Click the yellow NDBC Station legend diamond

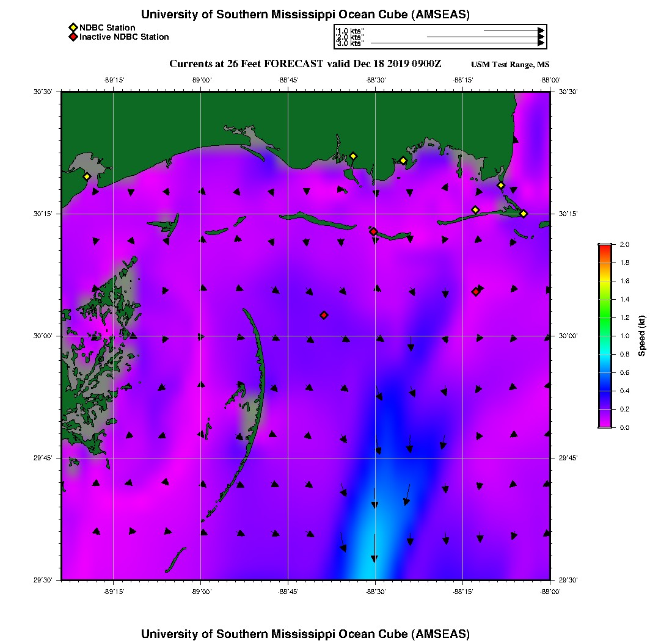73,27
